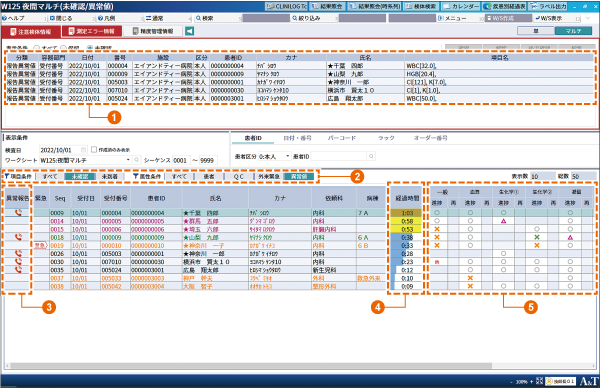Select 項目条件 filter すべて

[x=50, y=176]
